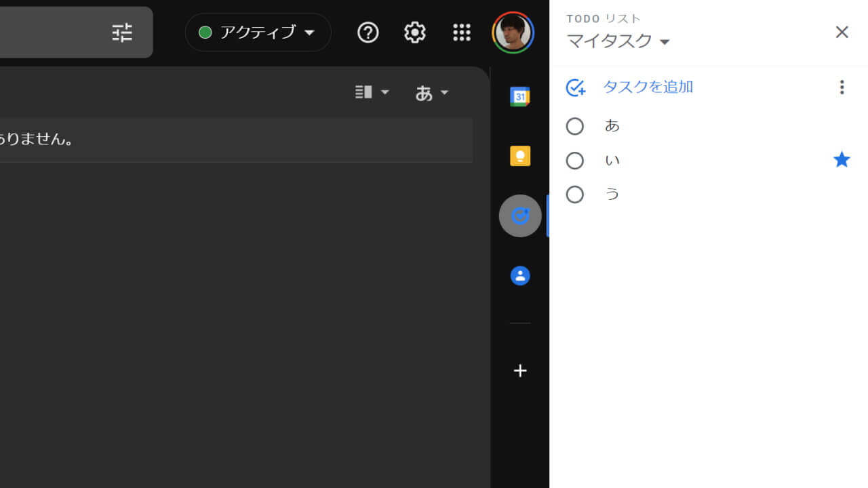The height and width of the screenshot is (488, 868).
Task: Open Contacts from the side panel
Action: click(519, 275)
